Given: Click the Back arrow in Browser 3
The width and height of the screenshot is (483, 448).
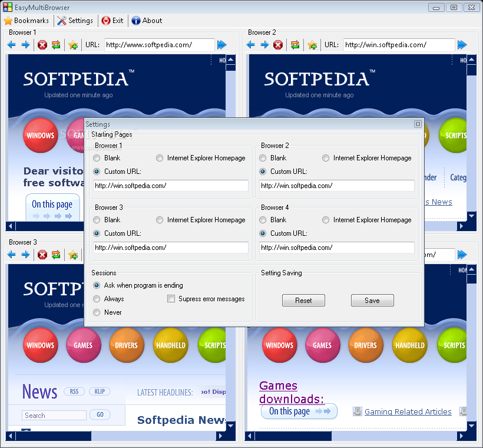Looking at the screenshot, I should point(12,255).
